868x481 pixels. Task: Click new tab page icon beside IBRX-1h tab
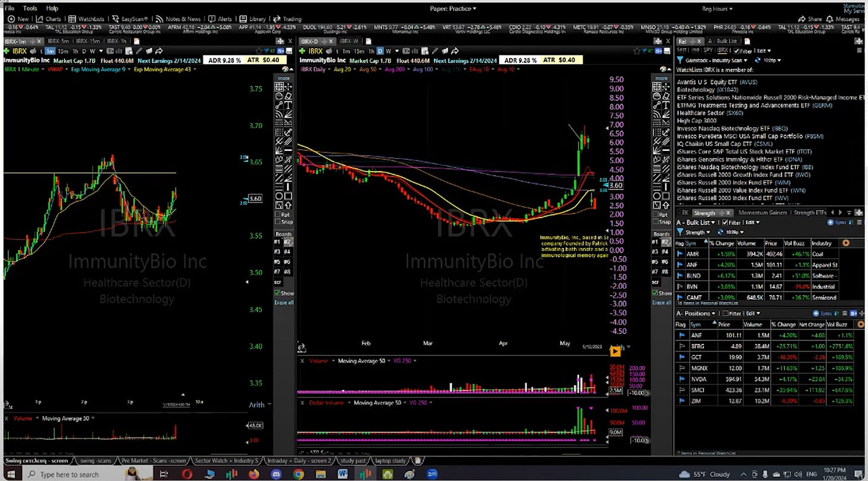137,41
